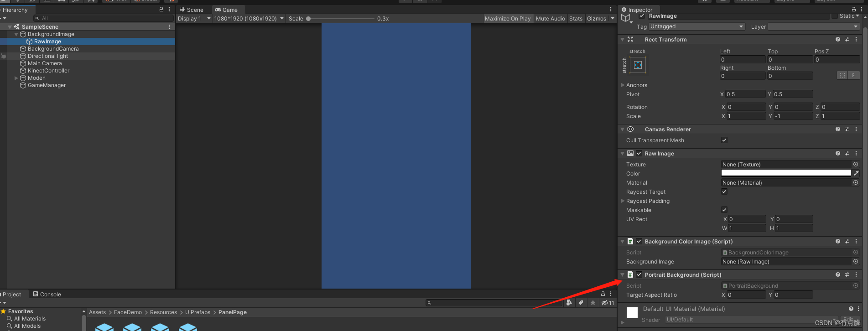Image resolution: width=868 pixels, height=331 pixels.
Task: Toggle Raycast Target checkbox
Action: (x=724, y=191)
